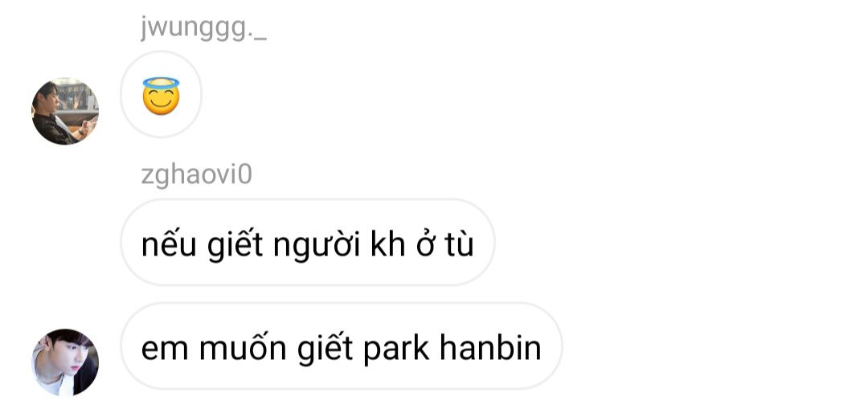
Task: Click the word 'ở' before 'tù'
Action: [424, 245]
